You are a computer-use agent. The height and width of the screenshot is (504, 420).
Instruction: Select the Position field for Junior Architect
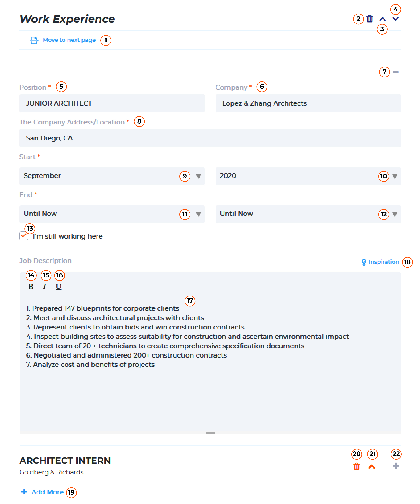[112, 103]
